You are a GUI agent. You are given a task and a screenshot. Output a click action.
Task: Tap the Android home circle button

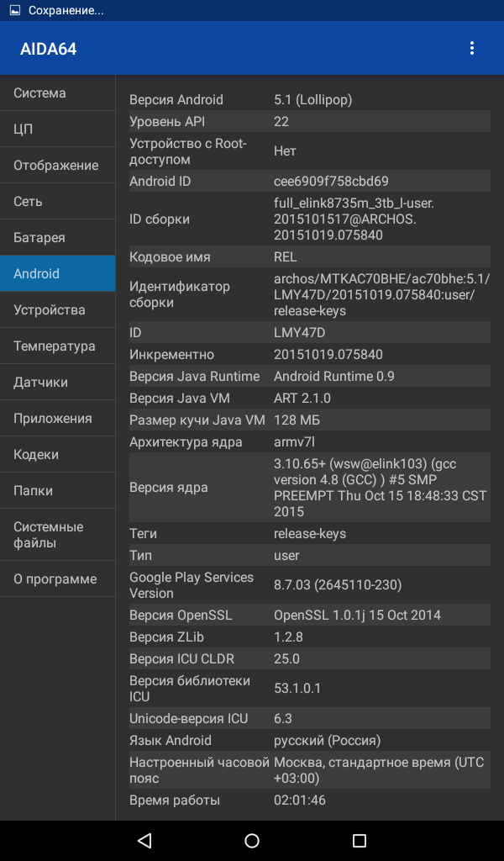252,840
